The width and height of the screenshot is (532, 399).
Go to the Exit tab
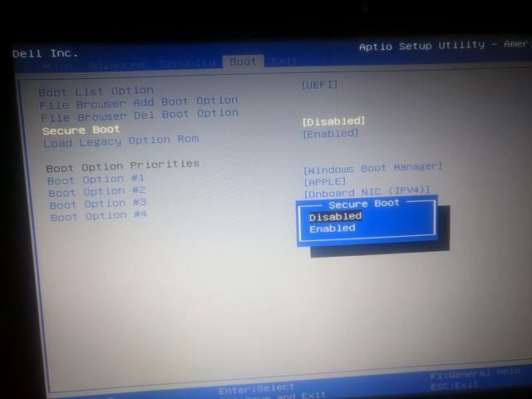(284, 62)
